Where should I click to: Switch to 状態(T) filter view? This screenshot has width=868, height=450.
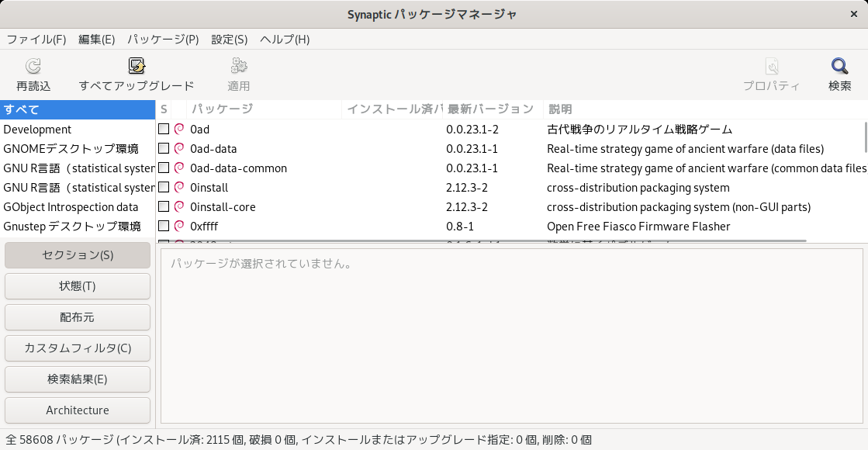pyautogui.click(x=78, y=286)
